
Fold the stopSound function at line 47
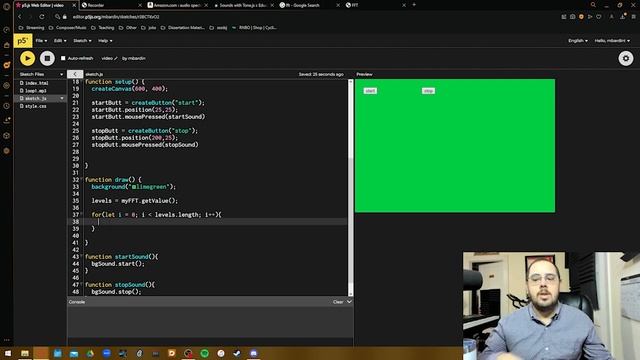81,284
